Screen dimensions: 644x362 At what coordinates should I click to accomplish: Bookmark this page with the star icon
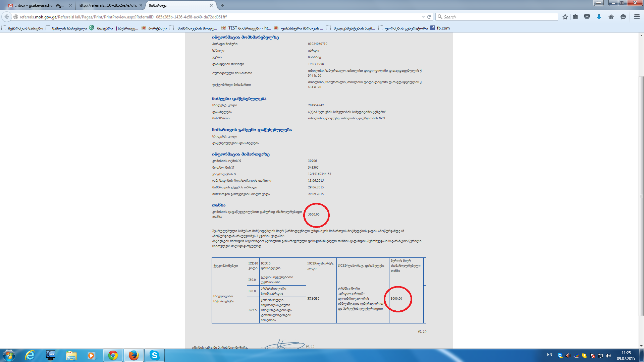pyautogui.click(x=565, y=17)
